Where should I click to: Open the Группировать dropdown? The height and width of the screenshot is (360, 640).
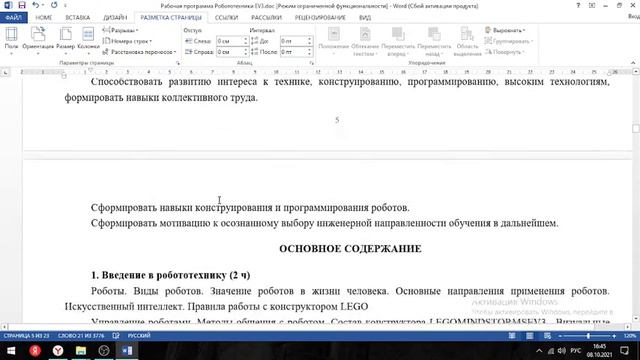[x=509, y=41]
